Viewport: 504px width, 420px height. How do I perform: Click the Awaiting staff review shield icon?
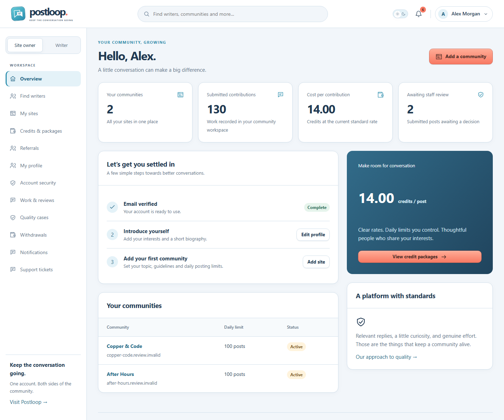(x=481, y=95)
